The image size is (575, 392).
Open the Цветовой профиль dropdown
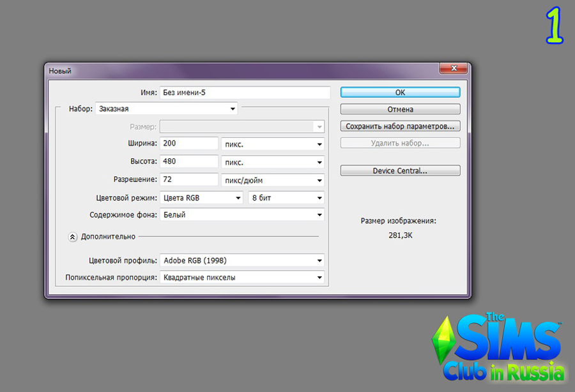(x=241, y=260)
